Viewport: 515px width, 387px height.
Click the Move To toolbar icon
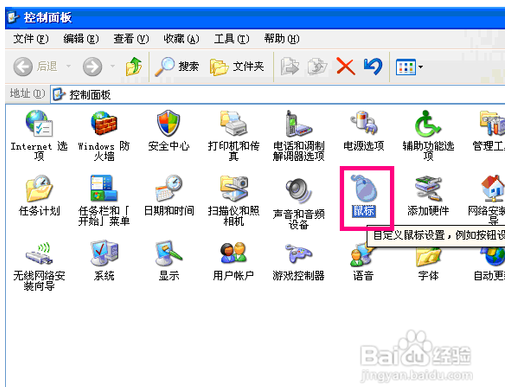(x=290, y=67)
